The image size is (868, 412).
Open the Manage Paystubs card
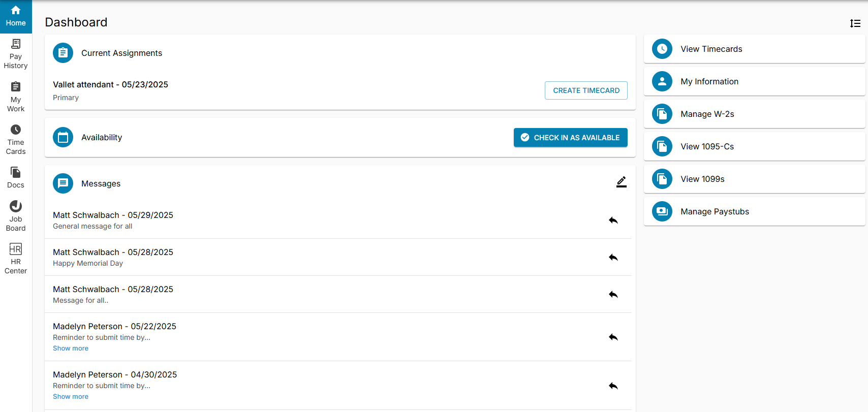(754, 211)
